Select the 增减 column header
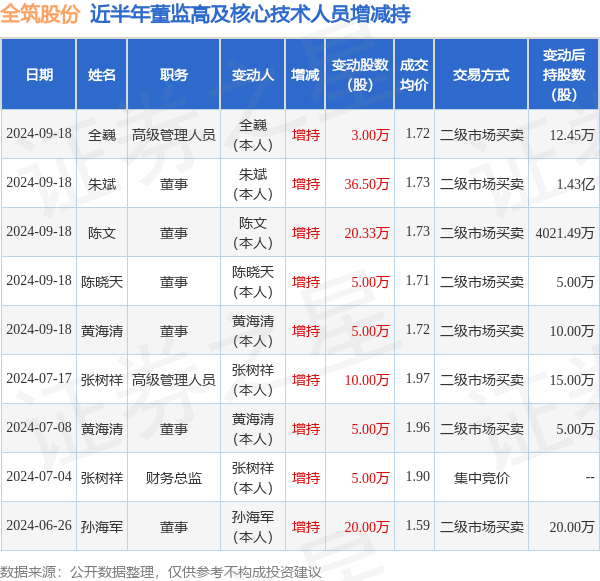 click(x=305, y=75)
